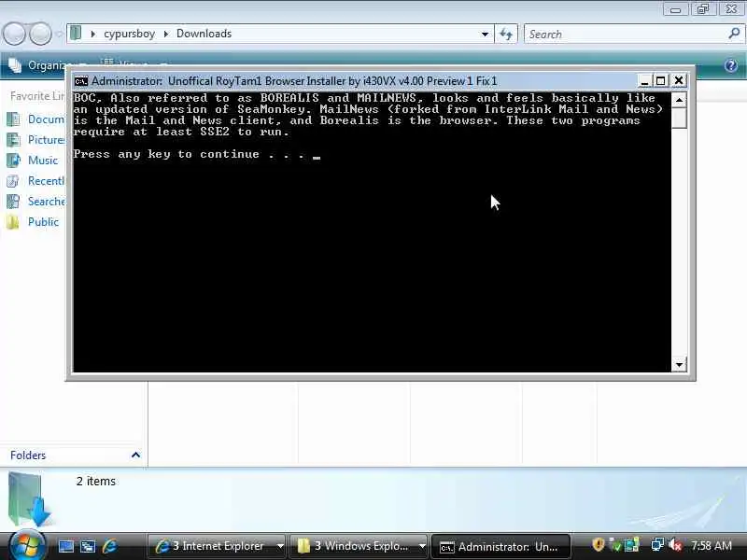This screenshot has height=560, width=747.
Task: Open the recent pages dropdown beside Forward
Action: (59, 34)
